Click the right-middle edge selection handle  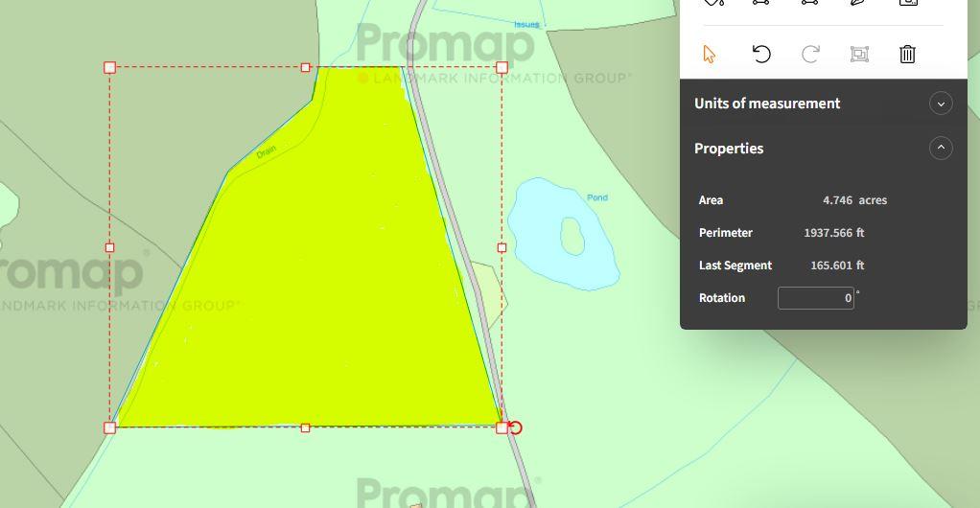click(x=502, y=247)
